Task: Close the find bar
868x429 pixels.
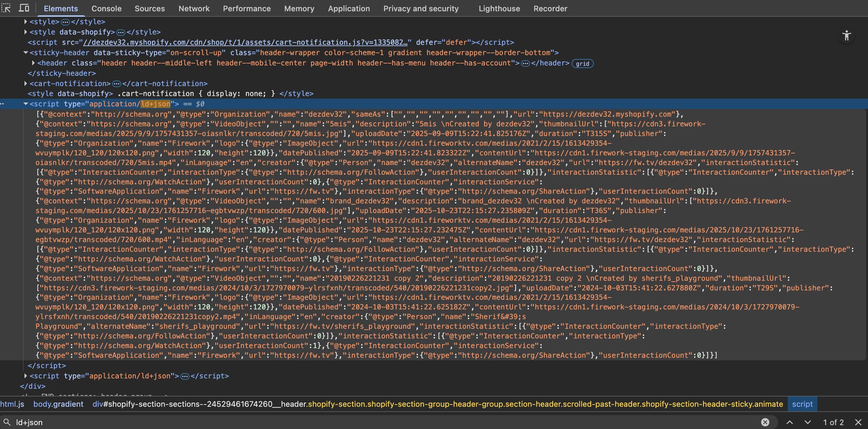Action: pyautogui.click(x=858, y=422)
